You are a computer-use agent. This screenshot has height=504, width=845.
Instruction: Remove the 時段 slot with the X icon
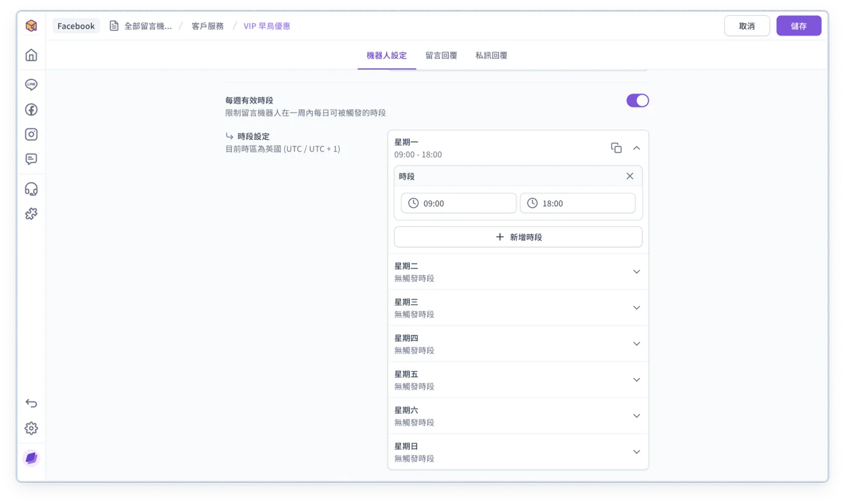click(x=630, y=176)
